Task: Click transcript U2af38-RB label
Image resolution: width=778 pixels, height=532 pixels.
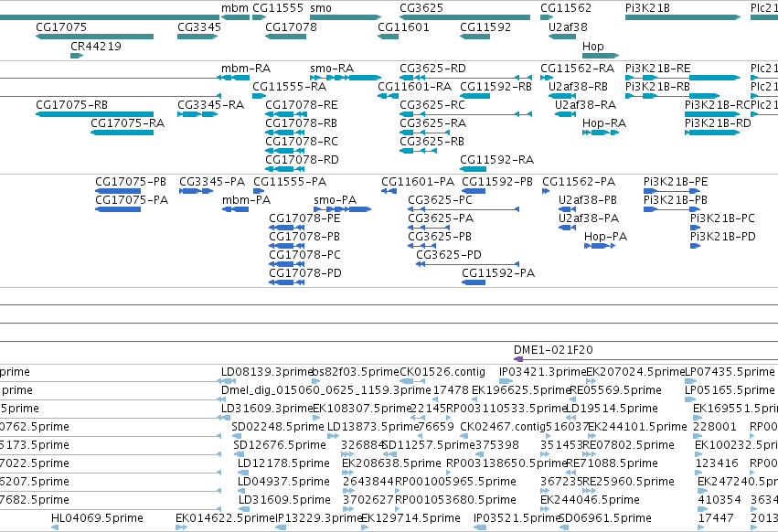Action: tap(578, 87)
